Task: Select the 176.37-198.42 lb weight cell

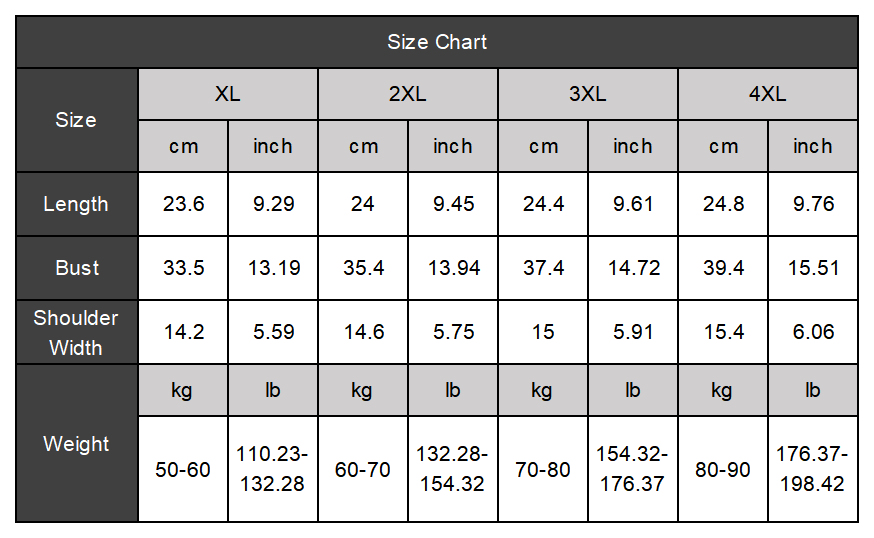Action: (x=813, y=469)
